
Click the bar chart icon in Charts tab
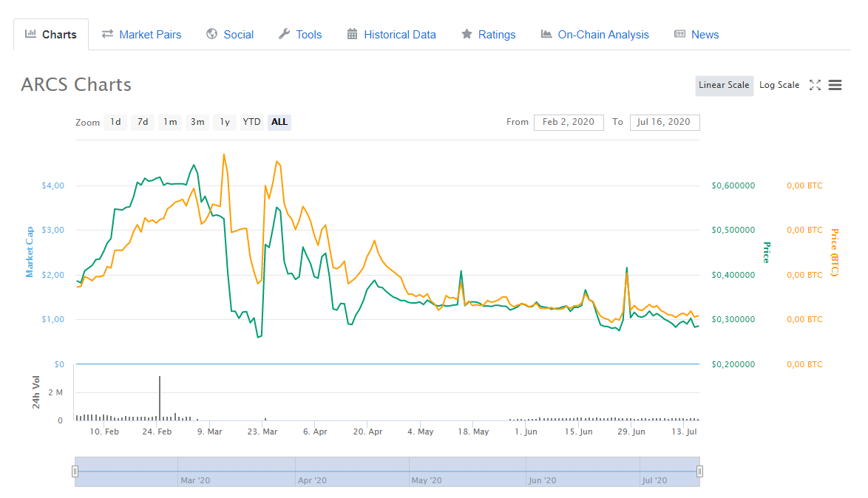[30, 34]
